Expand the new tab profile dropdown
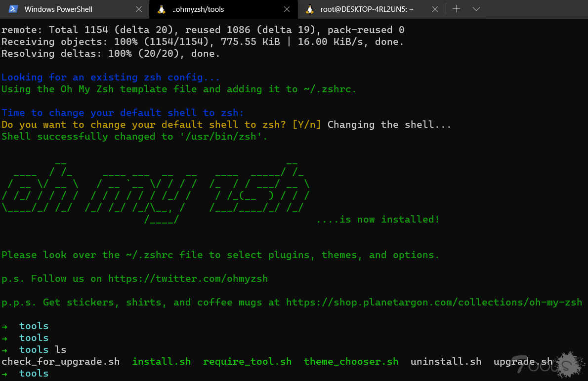This screenshot has width=588, height=381. pos(476,9)
